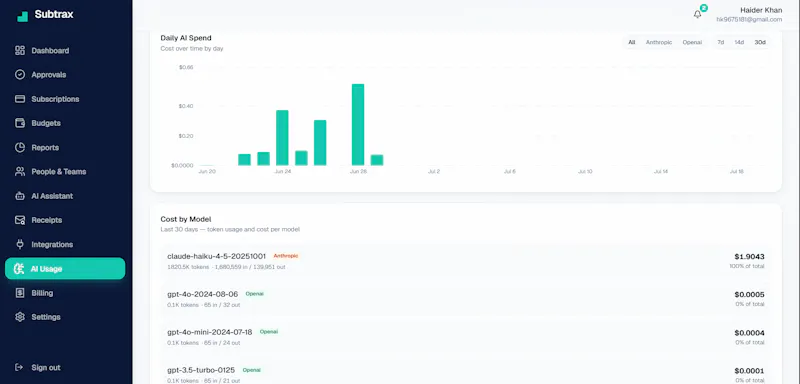Open the gpt-3.5-turbo-0125 model row
The image size is (800, 384).
465,372
